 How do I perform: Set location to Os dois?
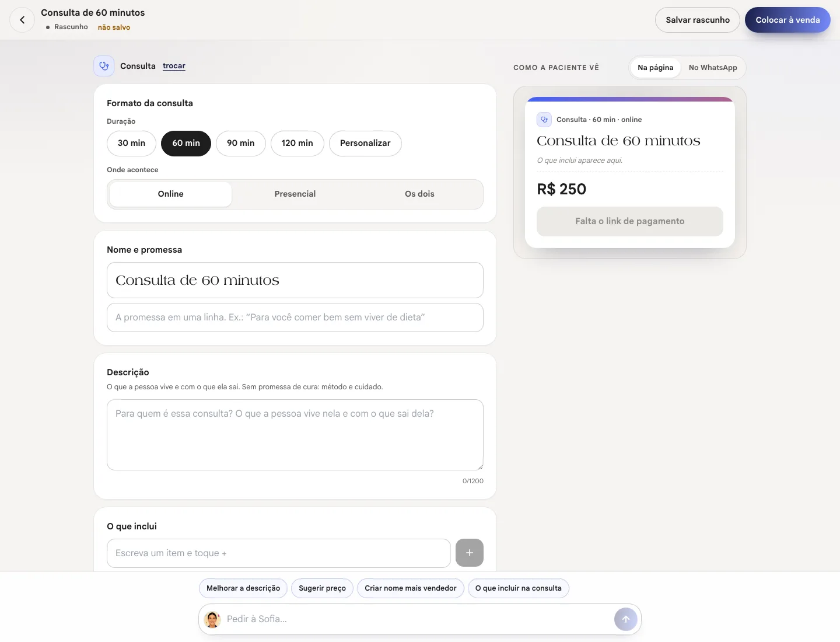tap(419, 194)
